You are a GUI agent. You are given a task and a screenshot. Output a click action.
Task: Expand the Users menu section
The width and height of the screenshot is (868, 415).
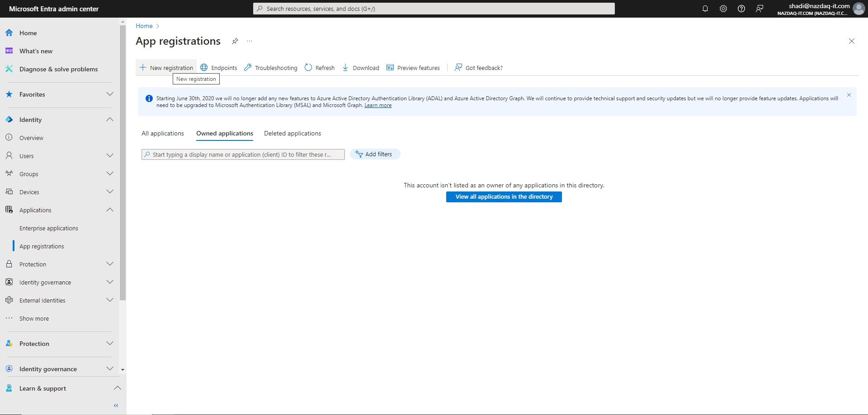click(109, 156)
